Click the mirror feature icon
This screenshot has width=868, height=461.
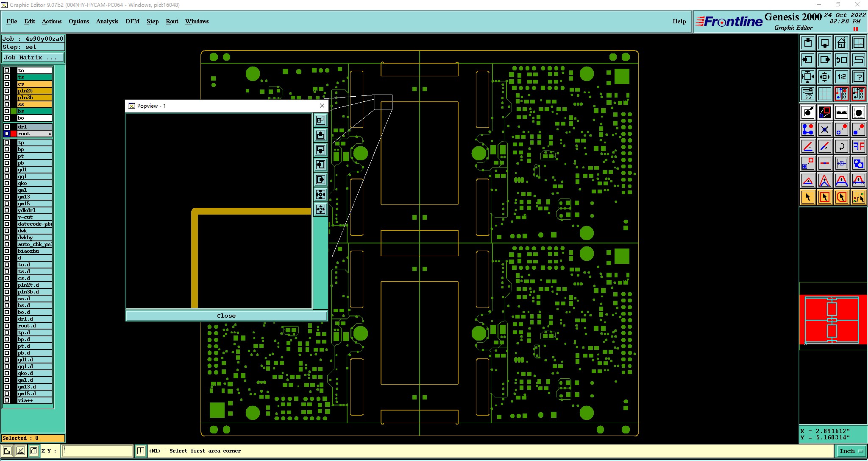(858, 146)
